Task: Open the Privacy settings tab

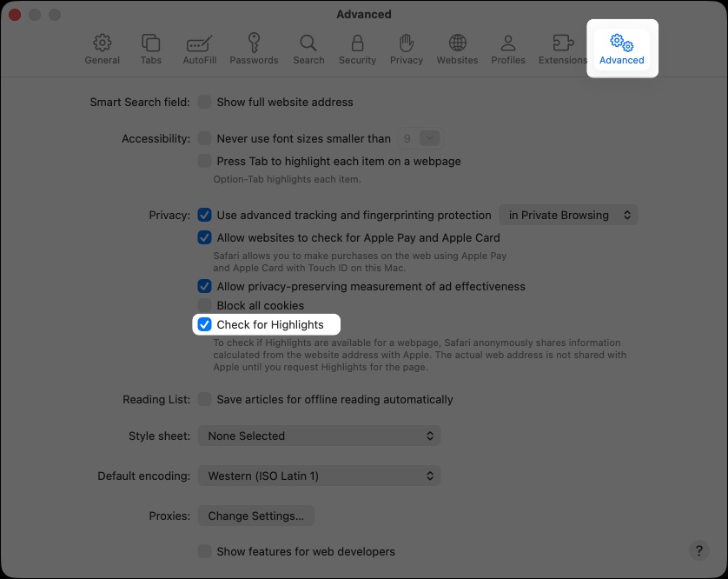Action: [x=406, y=50]
